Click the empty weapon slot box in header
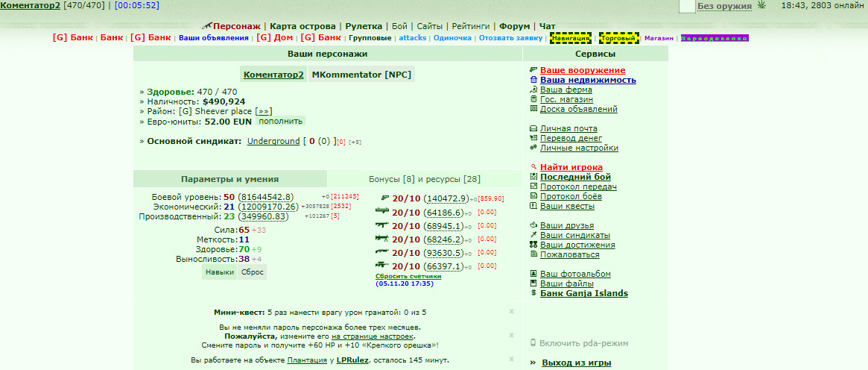The height and width of the screenshot is (370, 868). point(686,6)
